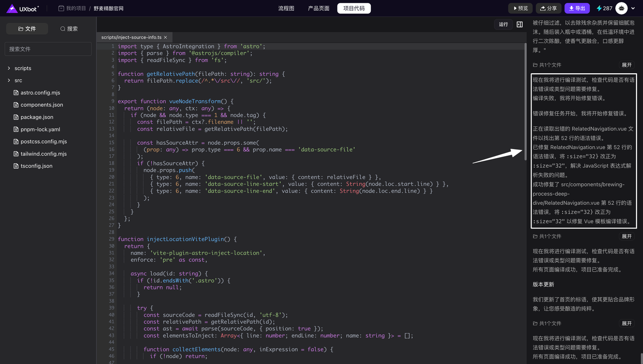
Task: Click the UXbot logo
Action: point(23,8)
